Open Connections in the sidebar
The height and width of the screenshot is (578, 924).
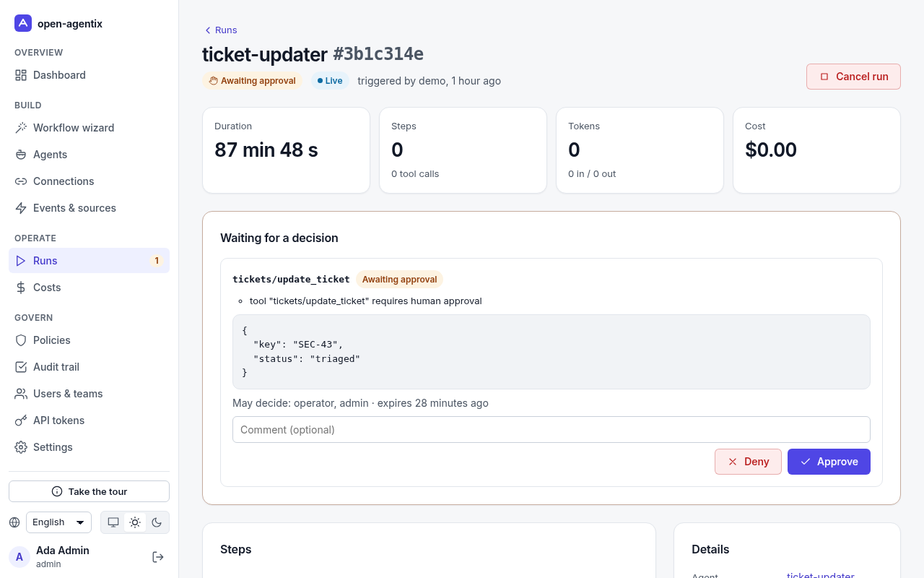tap(89, 181)
